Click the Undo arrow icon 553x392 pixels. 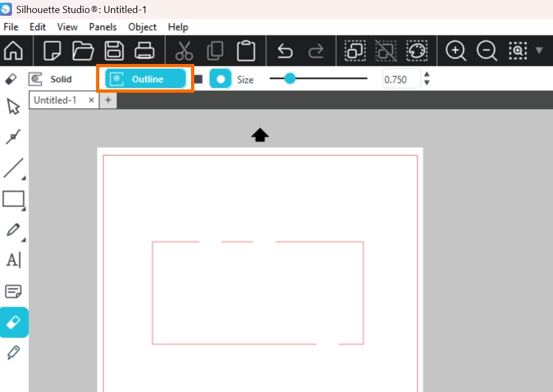[285, 51]
